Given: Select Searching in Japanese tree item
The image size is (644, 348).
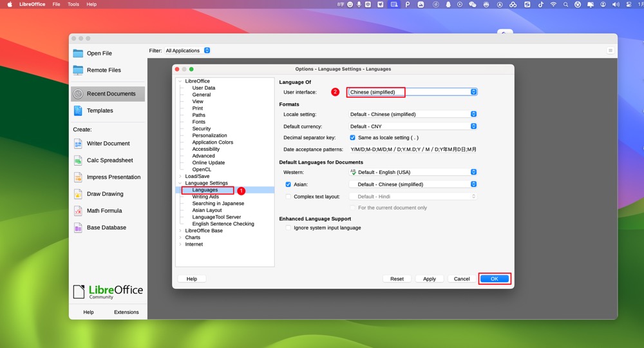Looking at the screenshot, I should pyautogui.click(x=218, y=204).
